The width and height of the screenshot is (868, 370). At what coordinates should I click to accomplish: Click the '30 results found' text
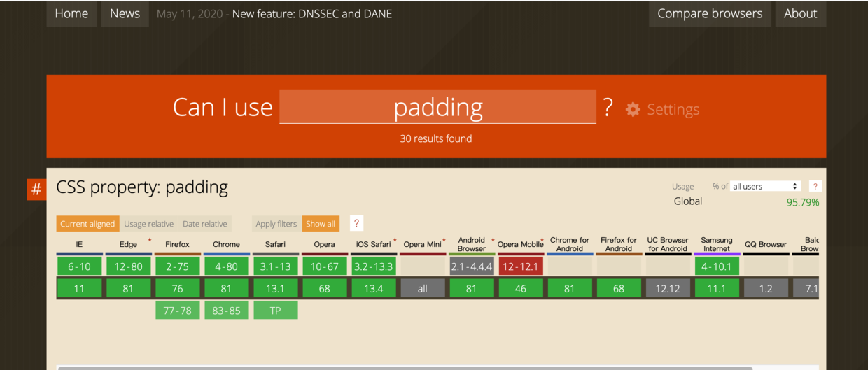pyautogui.click(x=435, y=138)
